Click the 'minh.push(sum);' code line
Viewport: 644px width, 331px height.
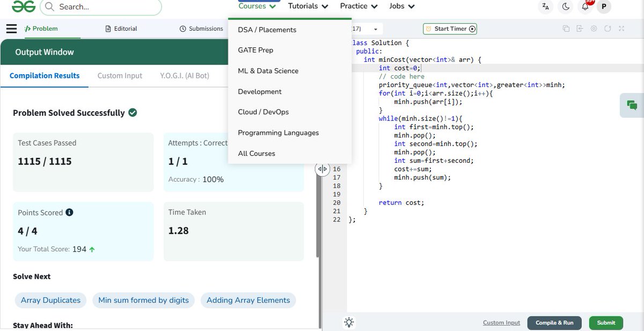(x=422, y=177)
